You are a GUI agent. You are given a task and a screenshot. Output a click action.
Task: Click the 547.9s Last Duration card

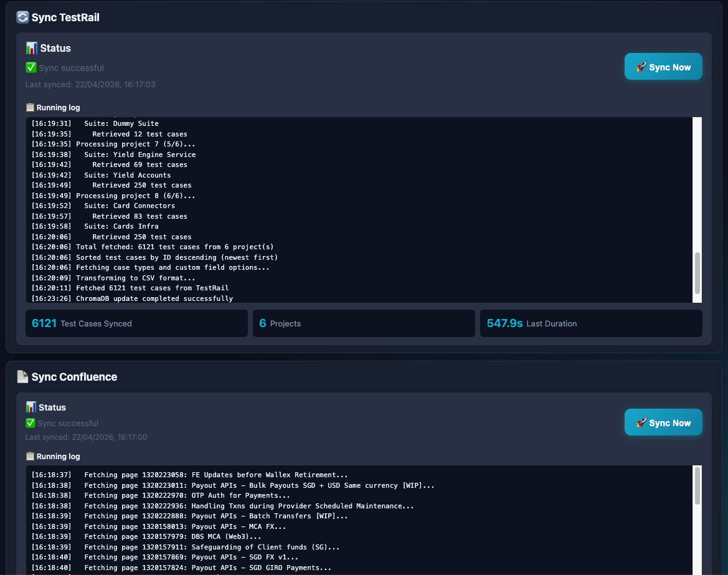pyautogui.click(x=591, y=323)
